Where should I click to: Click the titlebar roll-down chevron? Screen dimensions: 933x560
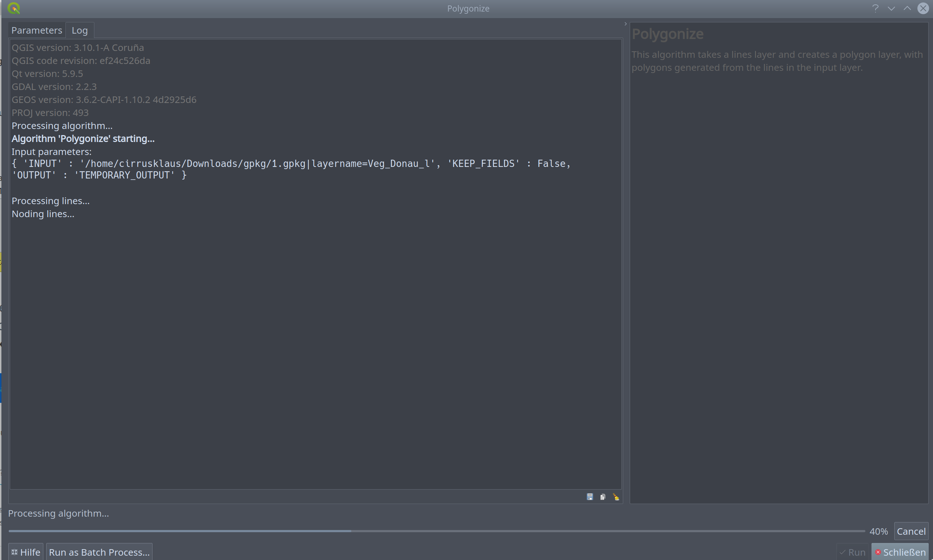click(891, 8)
